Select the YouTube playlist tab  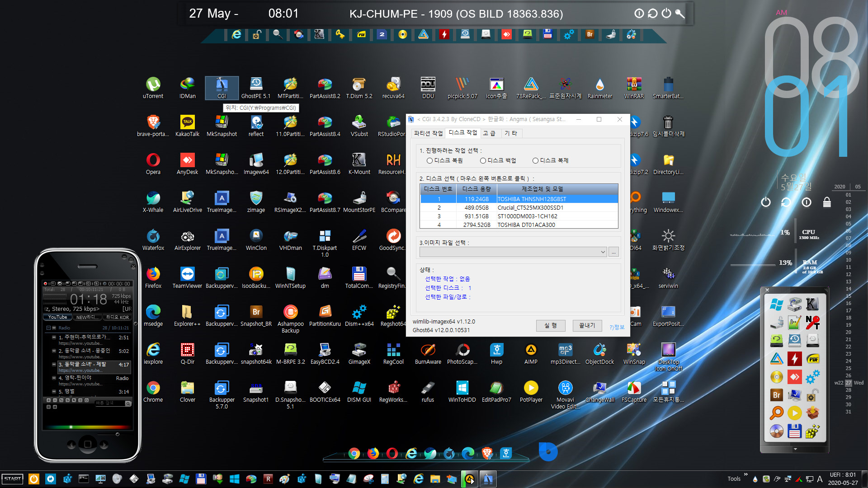click(57, 317)
